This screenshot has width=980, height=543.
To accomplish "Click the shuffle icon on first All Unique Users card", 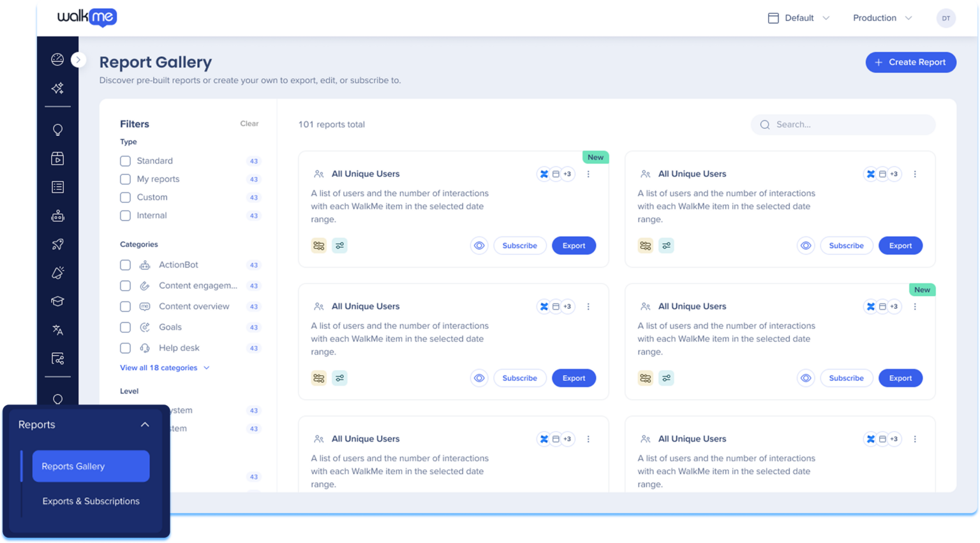I will coord(544,174).
